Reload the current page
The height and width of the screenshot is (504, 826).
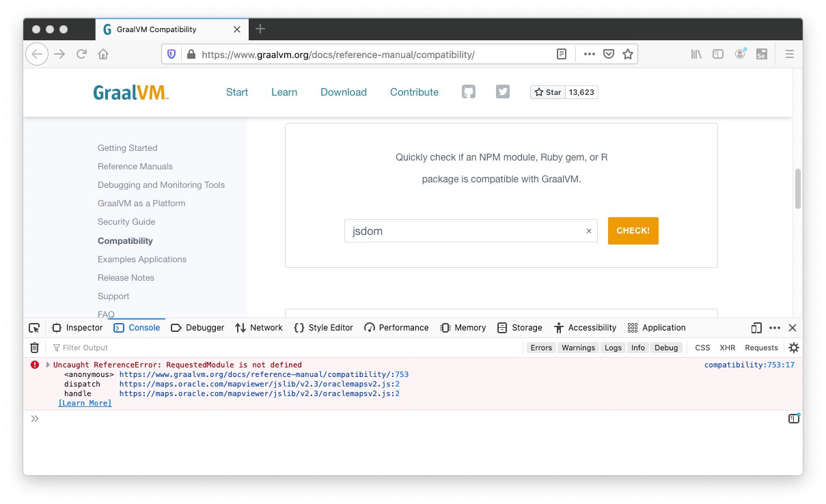81,54
